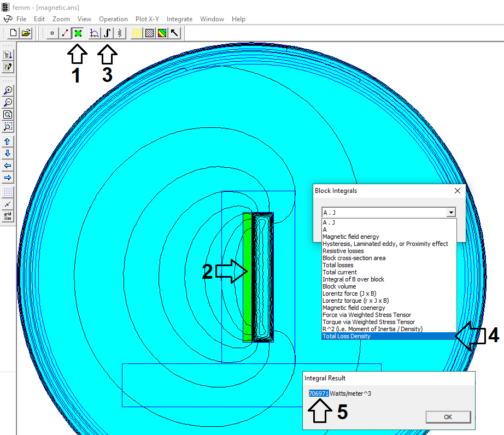
Task: Click the integral tool icon
Action: coord(107,33)
